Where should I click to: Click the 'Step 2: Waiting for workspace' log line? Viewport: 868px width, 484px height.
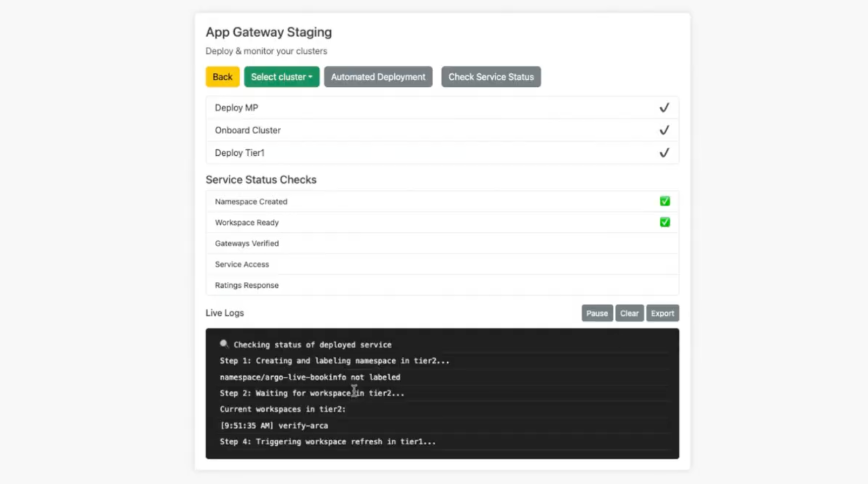(312, 393)
